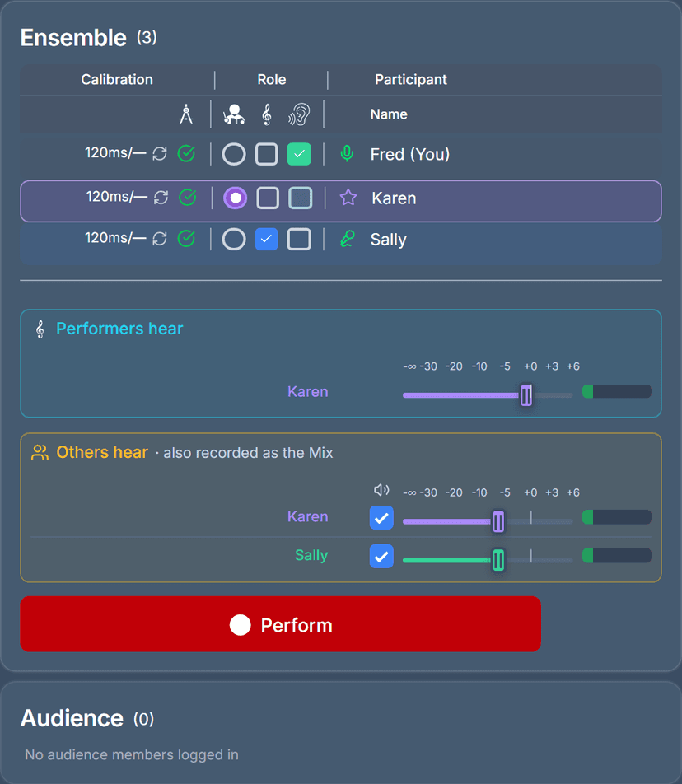The width and height of the screenshot is (682, 784).
Task: Click the ear listener role icon in header
Action: point(299,114)
